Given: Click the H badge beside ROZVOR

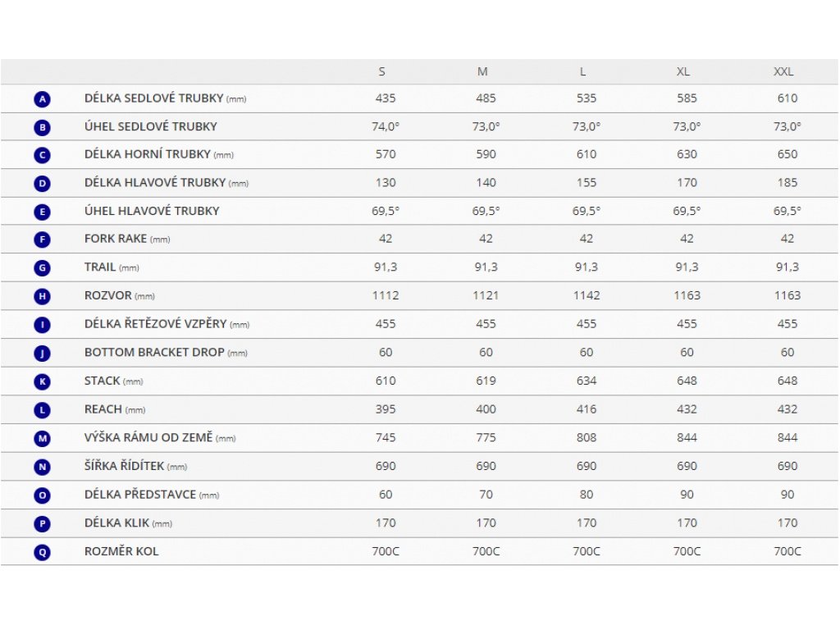Looking at the screenshot, I should (x=43, y=296).
